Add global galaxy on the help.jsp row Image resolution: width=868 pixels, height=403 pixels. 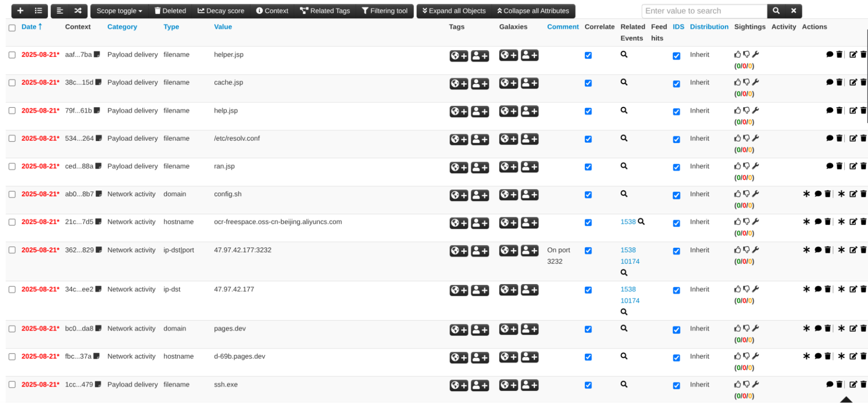[x=508, y=111]
